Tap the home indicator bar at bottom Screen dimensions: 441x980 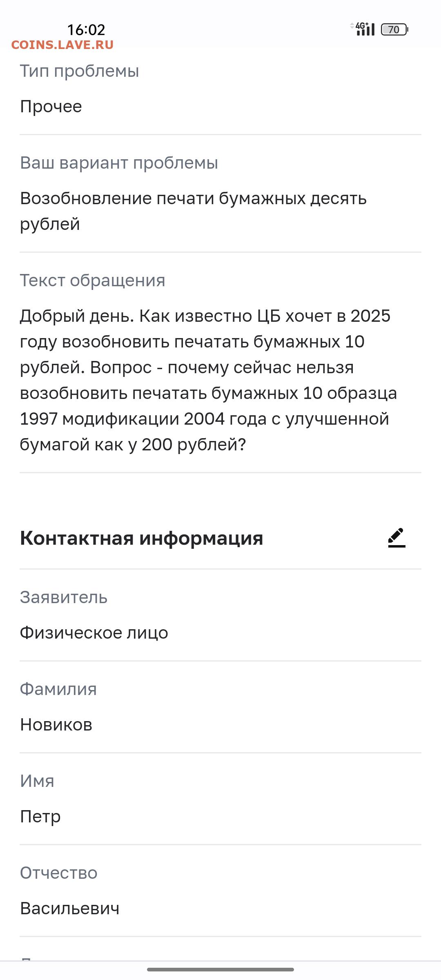point(220,969)
